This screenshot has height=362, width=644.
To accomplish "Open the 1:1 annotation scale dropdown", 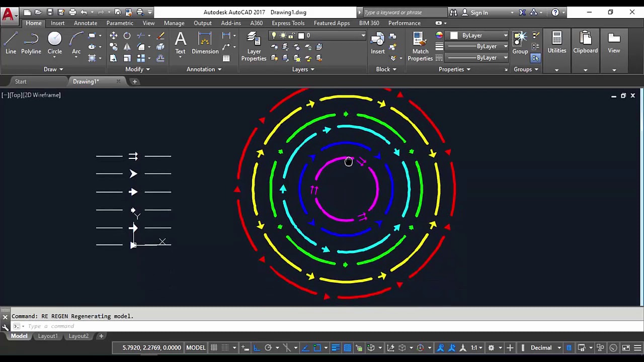I will point(476,347).
